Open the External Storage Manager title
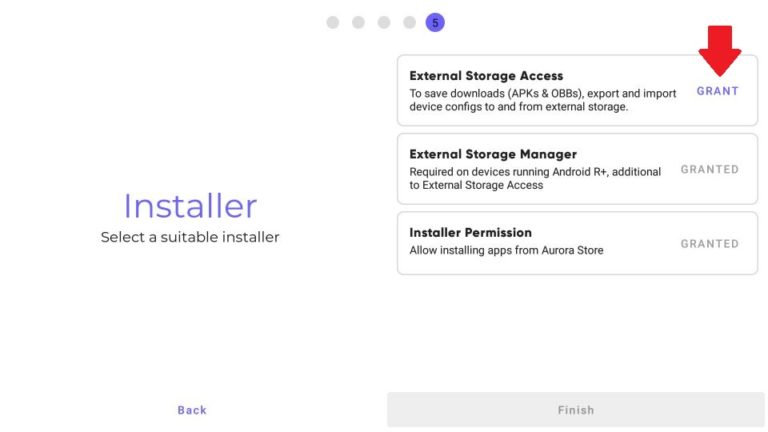The width and height of the screenshot is (768, 432). coord(493,154)
